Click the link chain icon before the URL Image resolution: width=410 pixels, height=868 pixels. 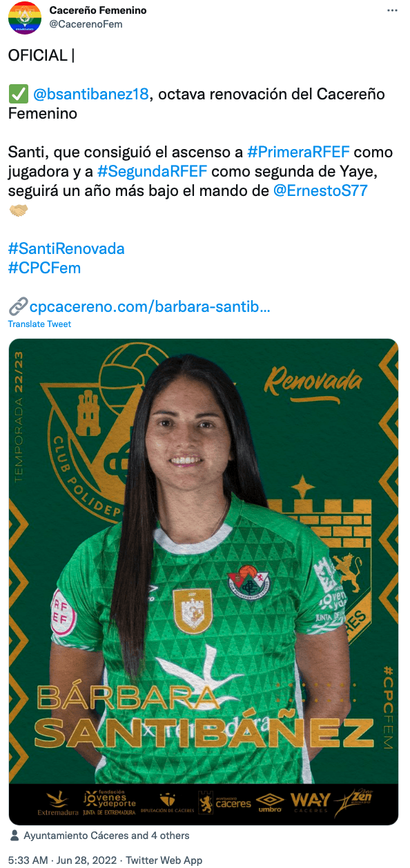tap(19, 306)
